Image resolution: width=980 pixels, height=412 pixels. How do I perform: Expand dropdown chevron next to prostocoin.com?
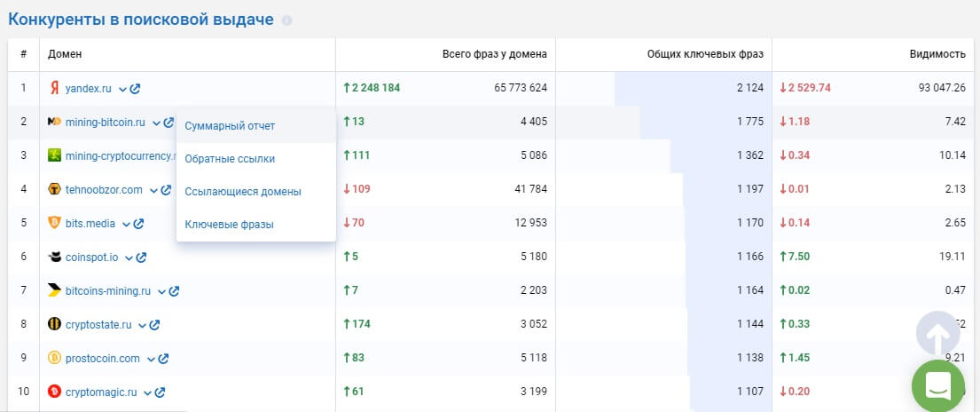tap(151, 359)
